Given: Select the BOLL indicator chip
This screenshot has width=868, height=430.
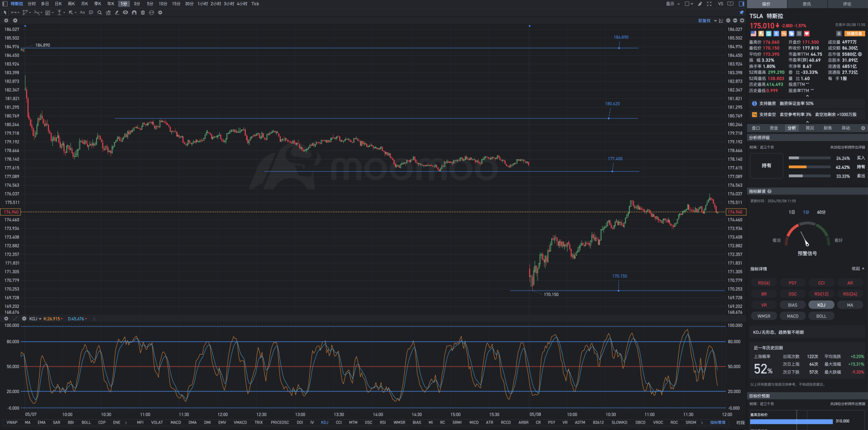Looking at the screenshot, I should [821, 316].
